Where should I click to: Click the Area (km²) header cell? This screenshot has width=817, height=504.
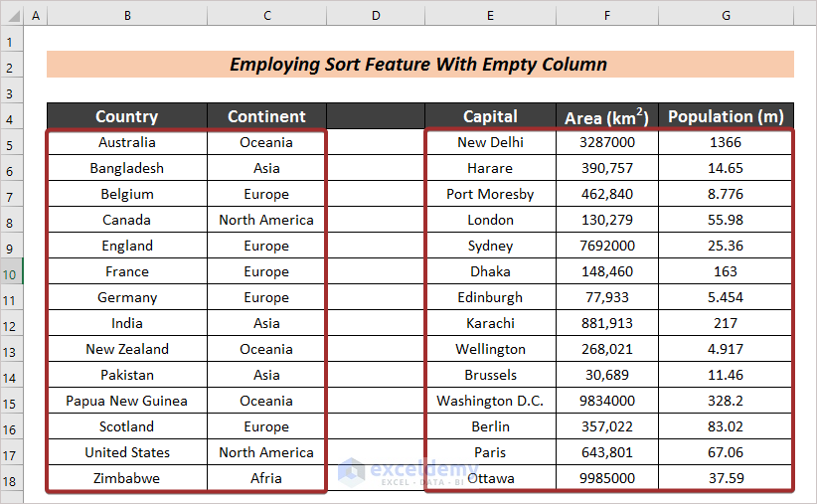[606, 116]
